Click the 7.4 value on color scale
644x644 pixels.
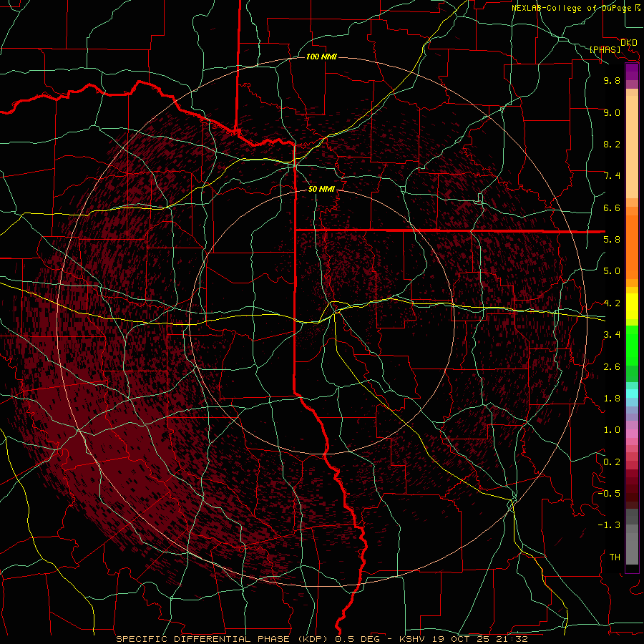point(612,176)
